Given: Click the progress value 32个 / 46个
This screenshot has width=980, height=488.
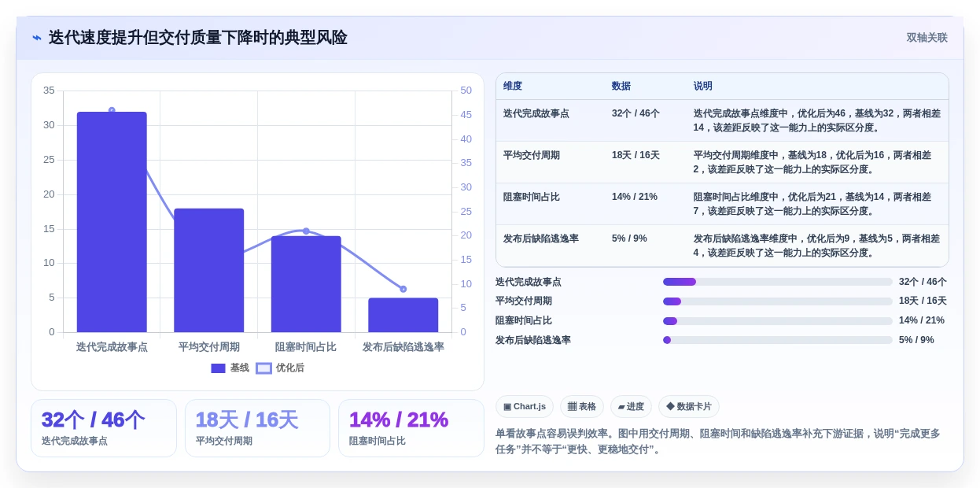Looking at the screenshot, I should (923, 282).
